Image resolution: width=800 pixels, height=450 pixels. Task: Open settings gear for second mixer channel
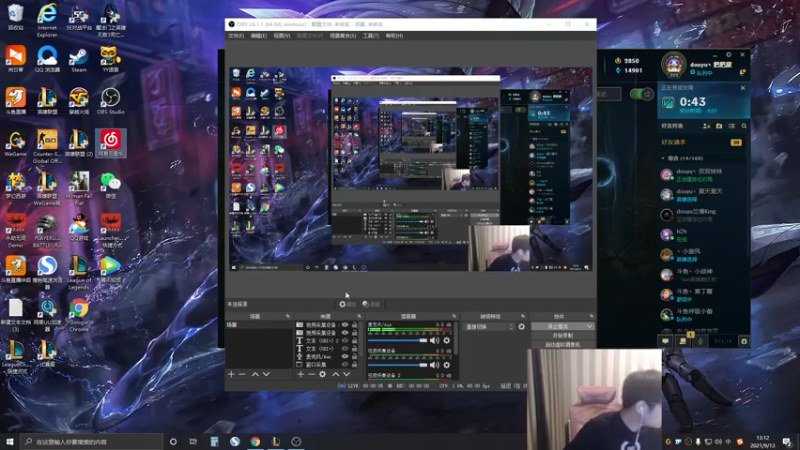click(x=446, y=365)
